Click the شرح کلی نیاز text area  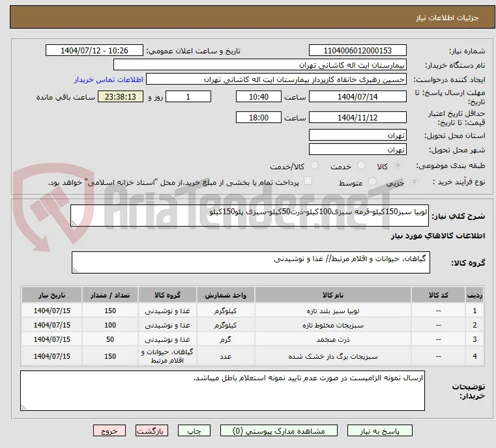point(250,216)
